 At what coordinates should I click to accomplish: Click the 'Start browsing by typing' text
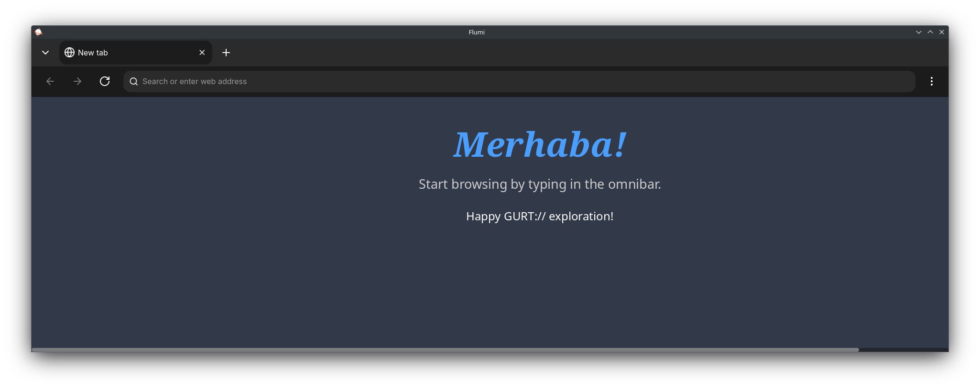[540, 184]
